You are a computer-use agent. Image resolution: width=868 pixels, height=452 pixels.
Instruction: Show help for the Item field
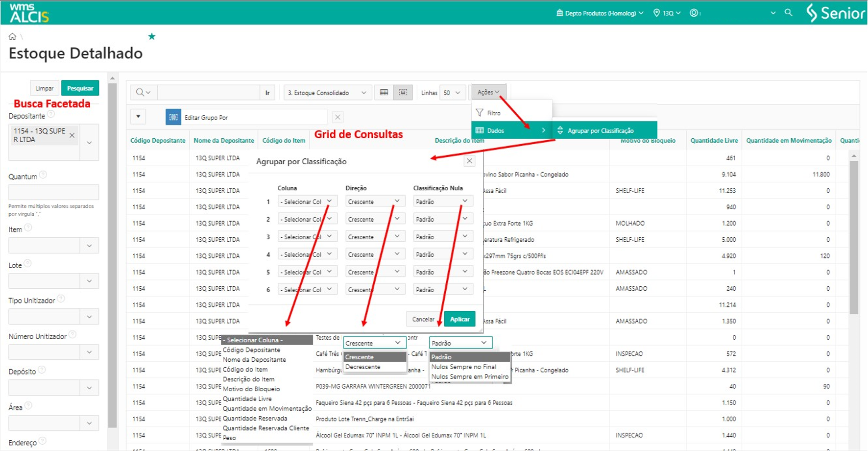[x=28, y=228]
